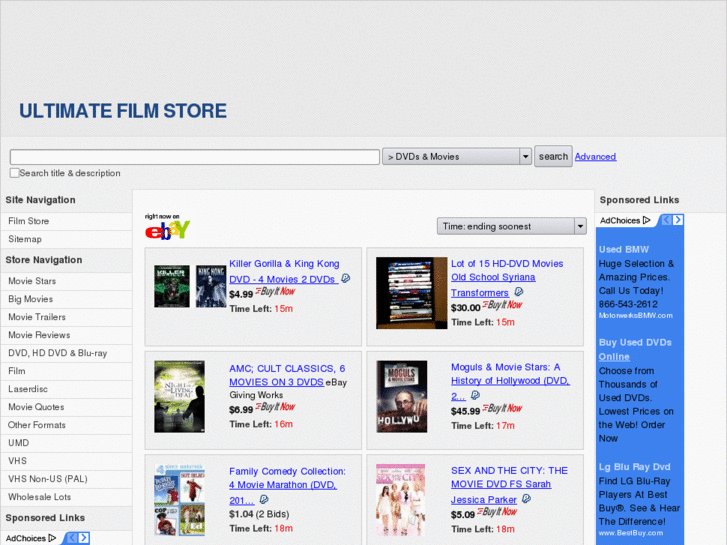Click the AdChoices triangle icon in right sidebar
Image resolution: width=727 pixels, height=545 pixels.
646,220
